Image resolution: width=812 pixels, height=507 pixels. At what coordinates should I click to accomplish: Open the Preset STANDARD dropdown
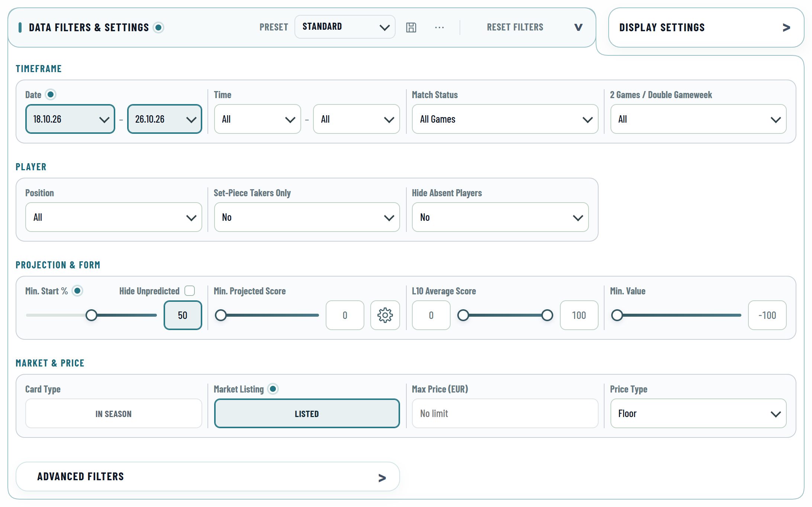tap(345, 27)
